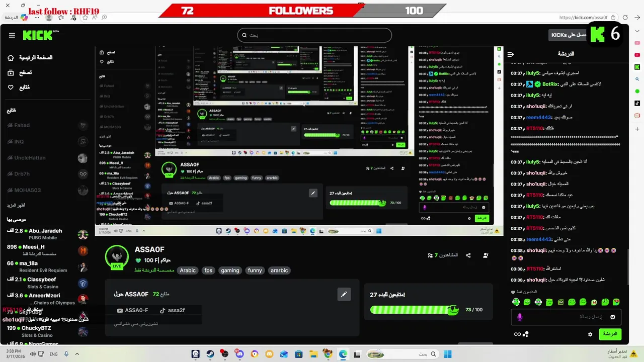
Task: Click the KICKs balance button
Action: pyautogui.click(x=569, y=35)
